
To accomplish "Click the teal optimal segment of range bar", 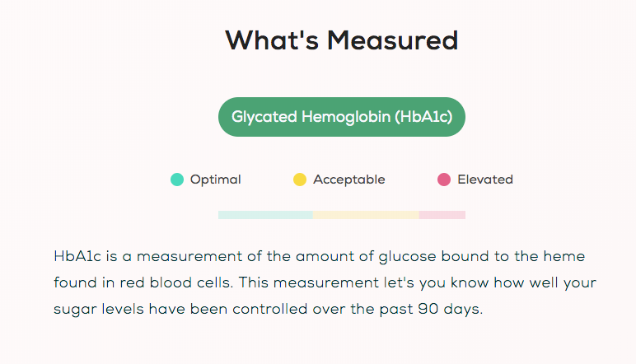I will coord(265,215).
